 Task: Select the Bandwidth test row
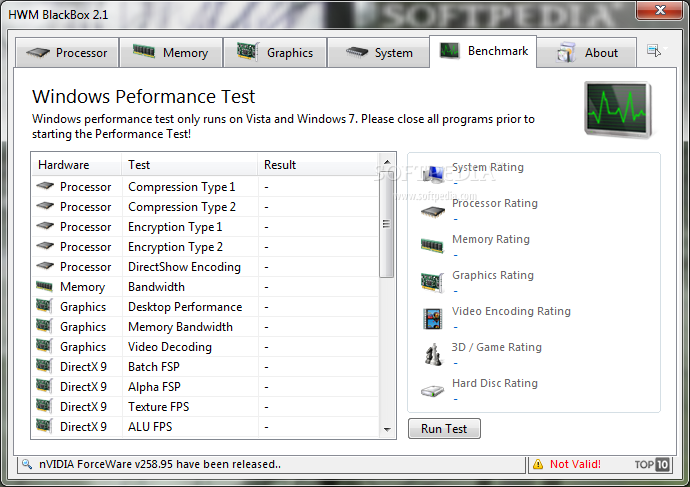(x=205, y=287)
